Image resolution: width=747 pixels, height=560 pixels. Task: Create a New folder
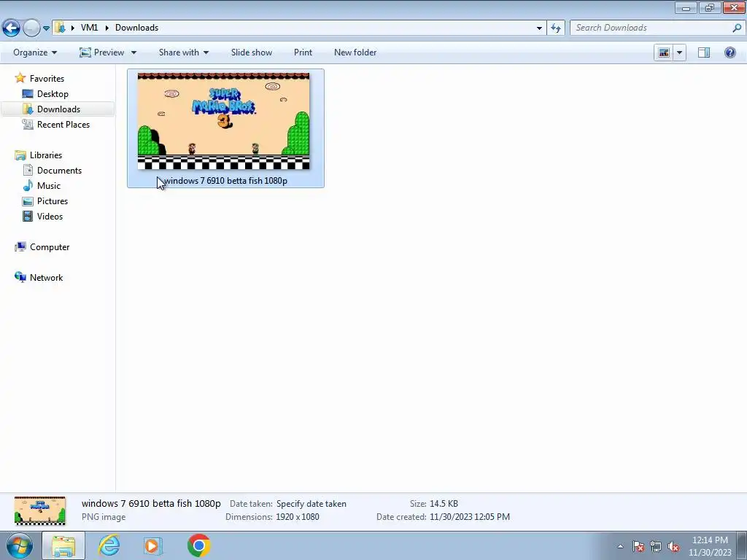click(355, 52)
